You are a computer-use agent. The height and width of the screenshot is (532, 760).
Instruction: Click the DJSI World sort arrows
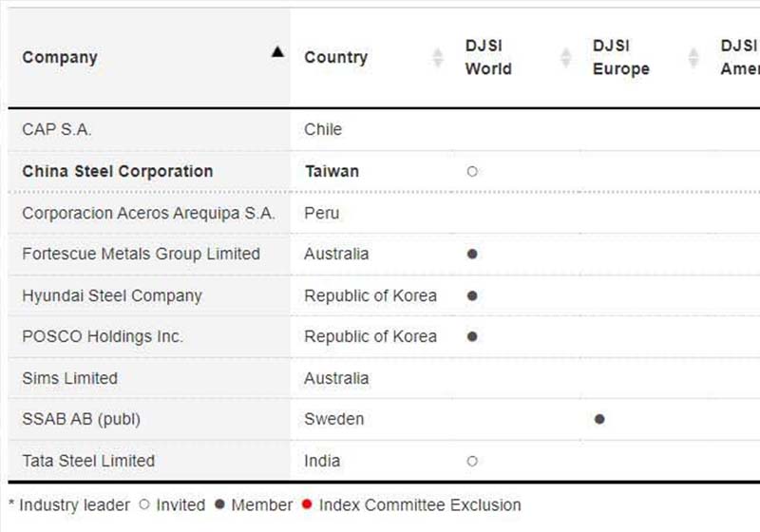(565, 58)
